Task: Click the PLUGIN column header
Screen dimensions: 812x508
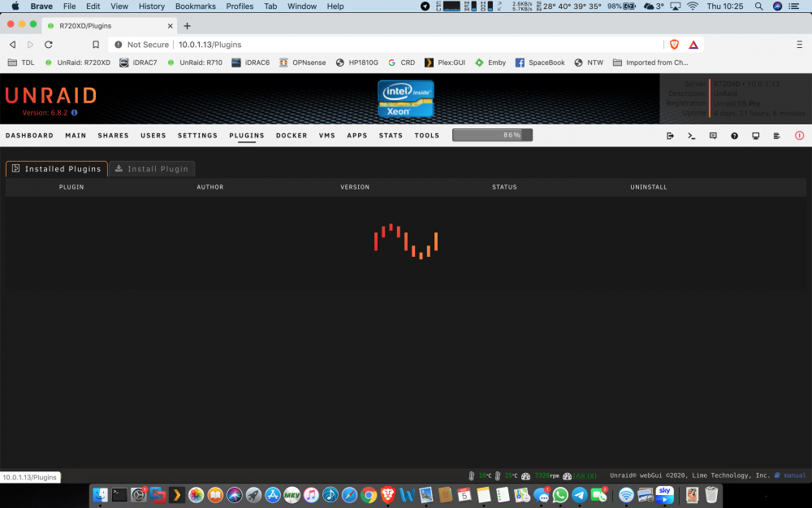Action: (x=71, y=187)
